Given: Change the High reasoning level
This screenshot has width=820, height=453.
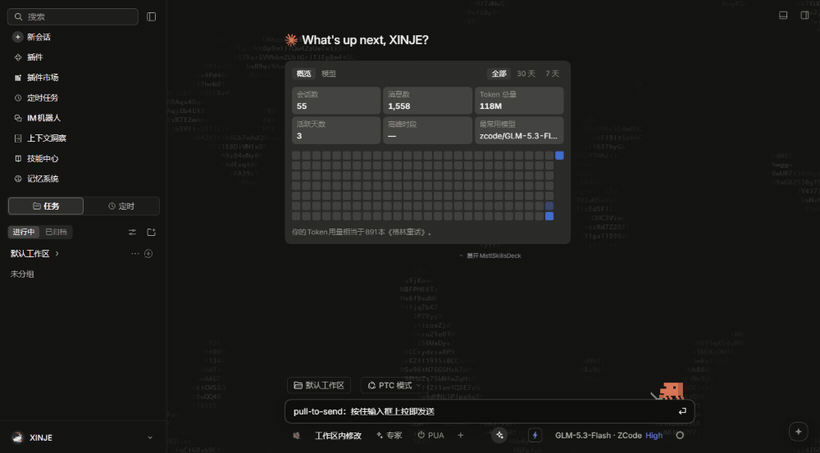Looking at the screenshot, I should 654,435.
